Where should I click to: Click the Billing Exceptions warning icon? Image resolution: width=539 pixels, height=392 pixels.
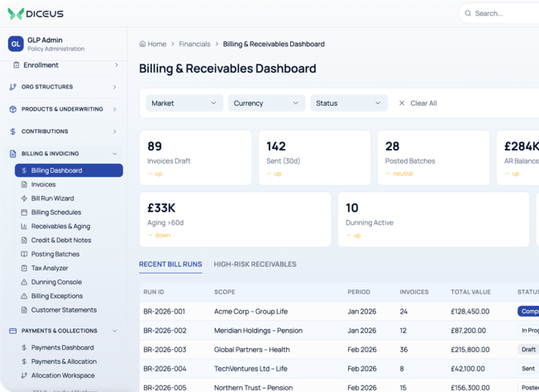(24, 296)
